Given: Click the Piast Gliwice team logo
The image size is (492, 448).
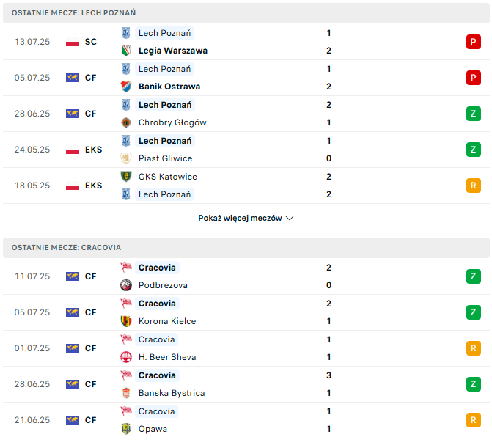Looking at the screenshot, I should tap(126, 158).
